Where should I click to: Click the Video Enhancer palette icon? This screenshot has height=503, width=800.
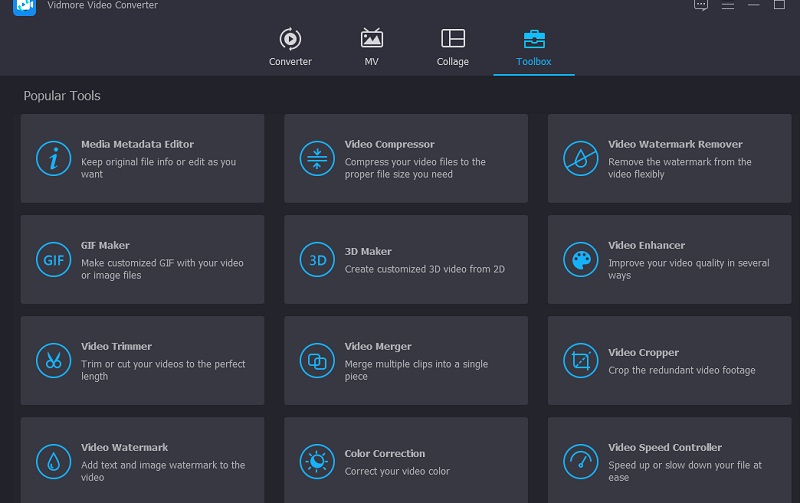point(580,260)
